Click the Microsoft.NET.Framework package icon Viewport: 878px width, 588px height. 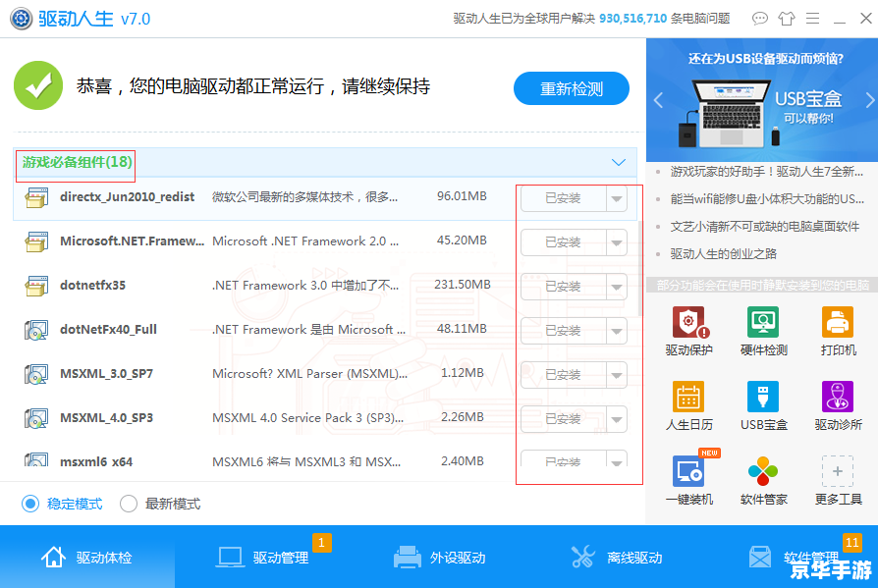click(x=36, y=241)
